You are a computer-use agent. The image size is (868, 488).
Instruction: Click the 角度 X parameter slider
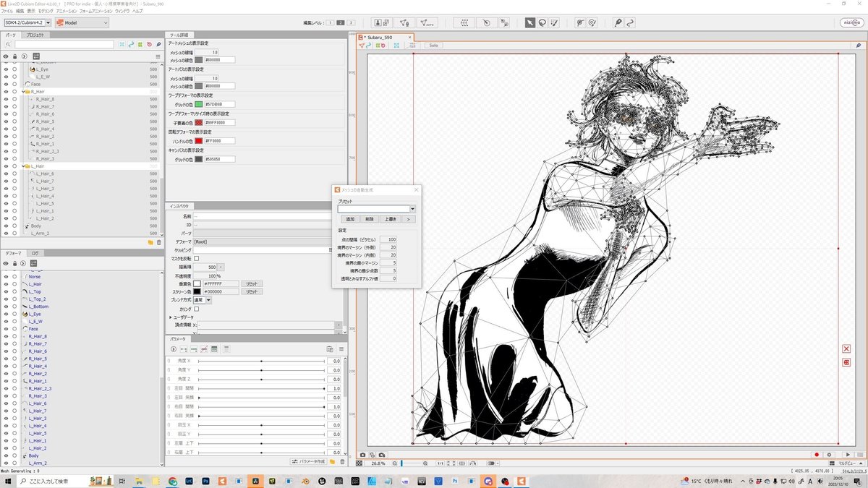(x=261, y=361)
